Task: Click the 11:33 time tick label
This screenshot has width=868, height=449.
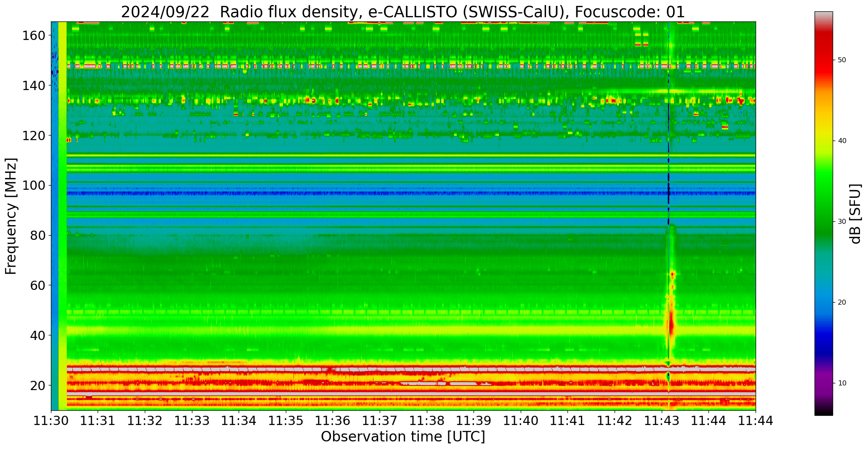Action: pos(192,420)
